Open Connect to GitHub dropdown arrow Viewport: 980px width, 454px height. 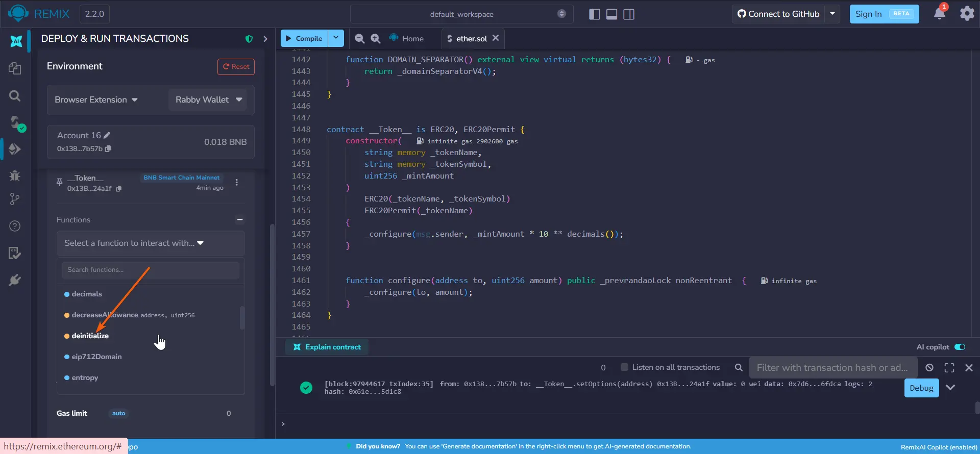[x=832, y=14]
